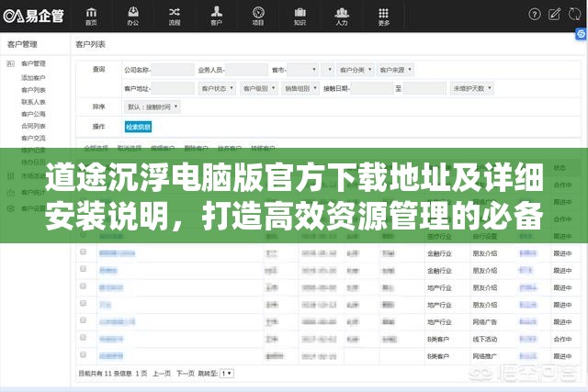Screen dimensions: 588x392
Task: Click the 下一页 next page link
Action: [x=186, y=374]
